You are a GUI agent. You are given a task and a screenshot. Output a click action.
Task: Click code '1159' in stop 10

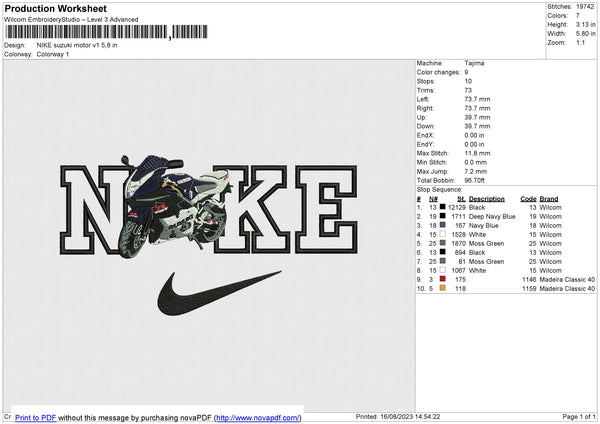tap(529, 289)
